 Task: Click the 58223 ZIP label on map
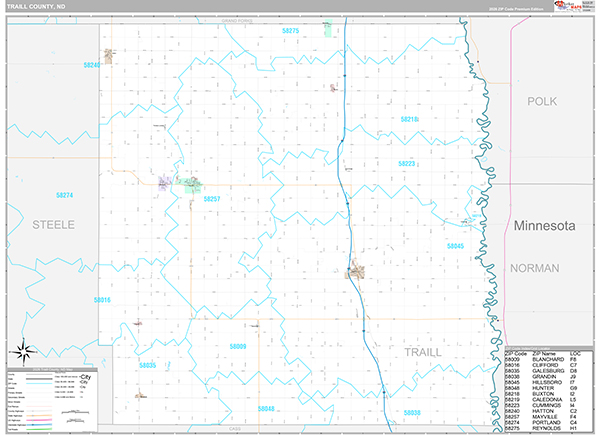pyautogui.click(x=406, y=164)
